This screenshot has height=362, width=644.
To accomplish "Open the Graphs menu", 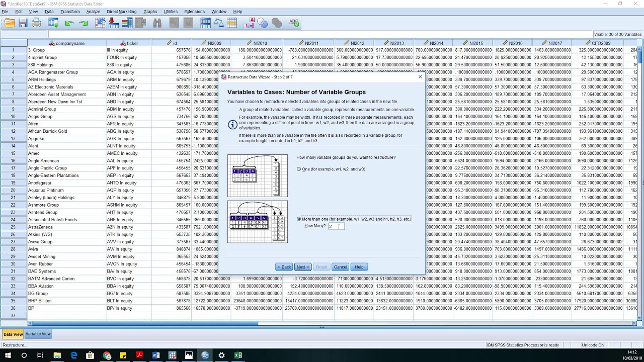I will 150,12.
